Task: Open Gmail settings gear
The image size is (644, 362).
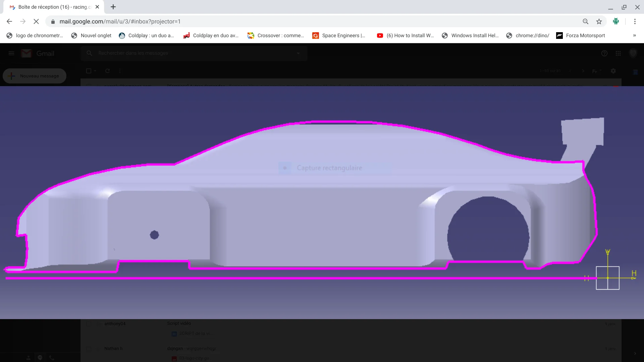Action: (x=613, y=71)
